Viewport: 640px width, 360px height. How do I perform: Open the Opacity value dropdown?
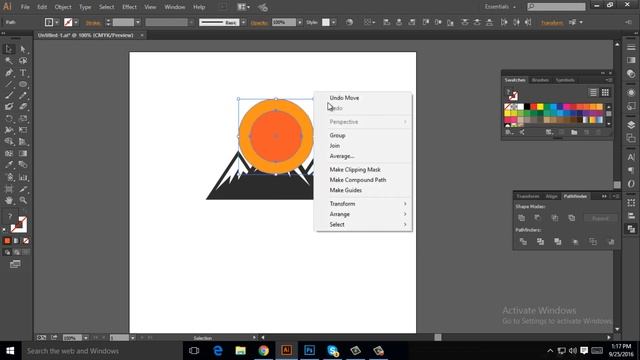point(300,22)
